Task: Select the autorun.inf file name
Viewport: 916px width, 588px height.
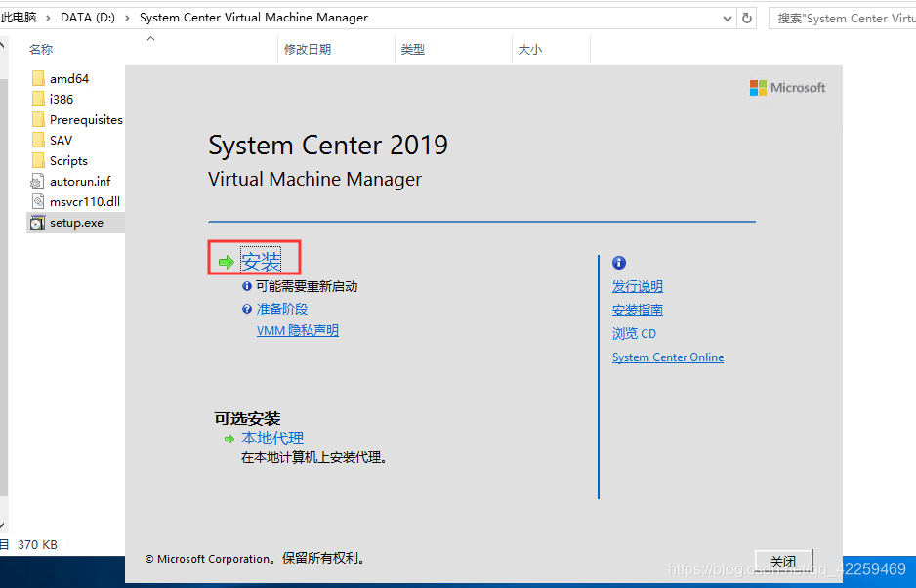Action: pyautogui.click(x=80, y=182)
